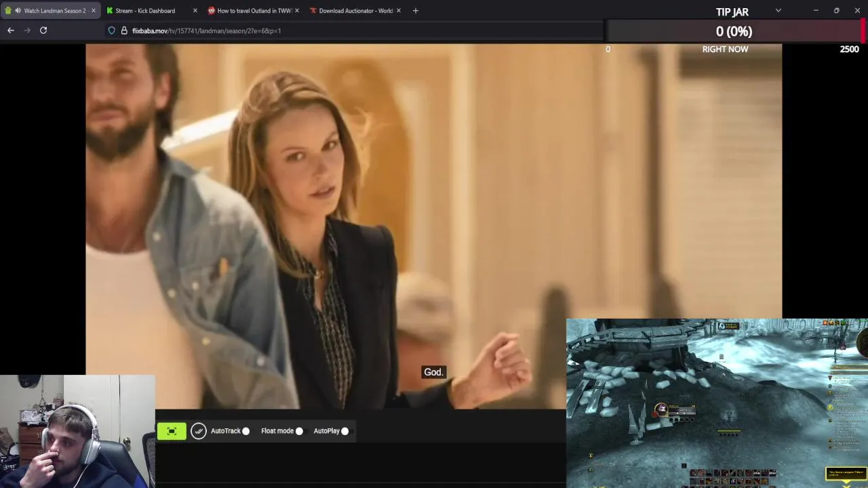Close the Download Auctionator tab

tap(399, 11)
